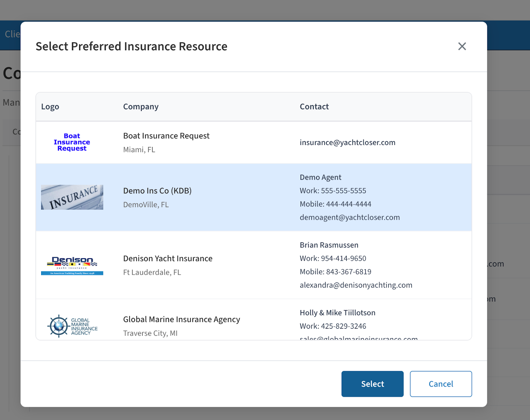Click the Boat Insurance Request logo

[72, 142]
